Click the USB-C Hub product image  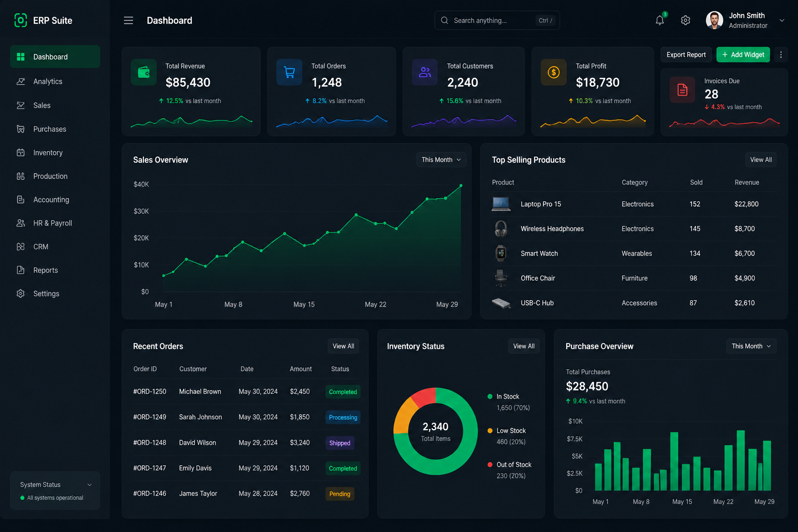tap(501, 303)
